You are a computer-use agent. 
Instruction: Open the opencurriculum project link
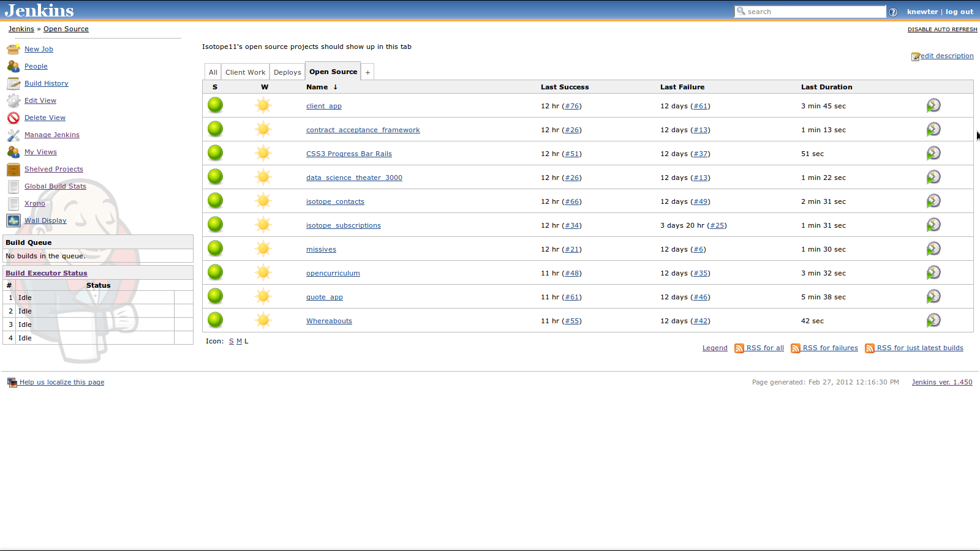pos(333,273)
